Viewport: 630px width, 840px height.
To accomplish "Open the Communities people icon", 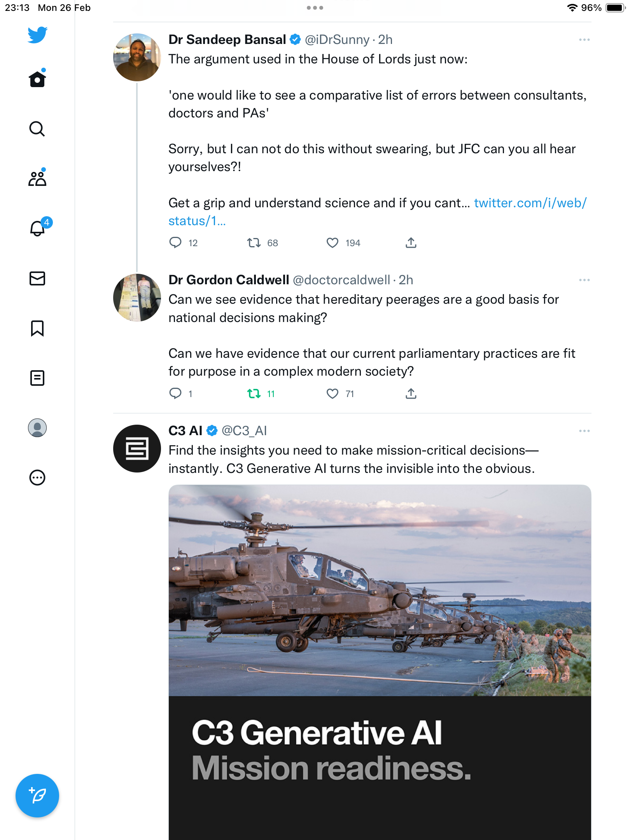I will 37,178.
